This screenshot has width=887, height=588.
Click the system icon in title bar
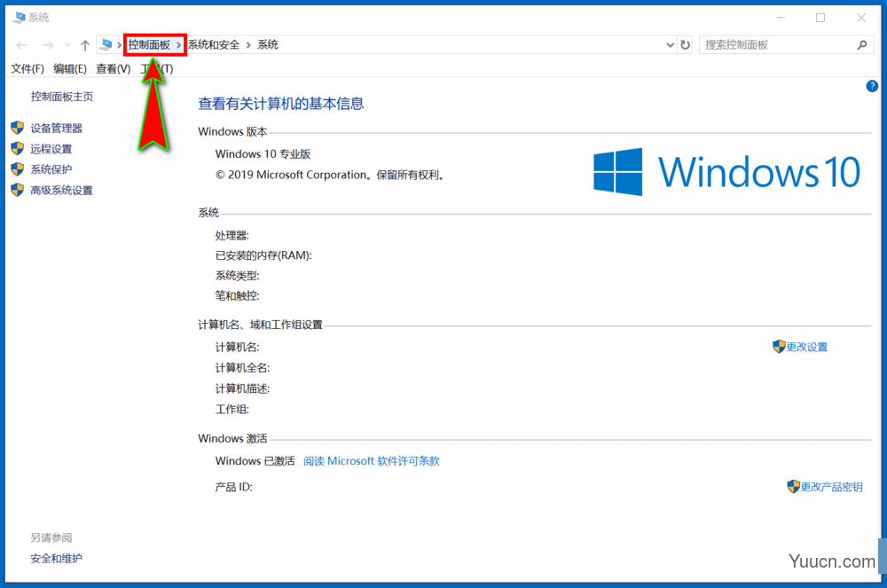coord(20,18)
